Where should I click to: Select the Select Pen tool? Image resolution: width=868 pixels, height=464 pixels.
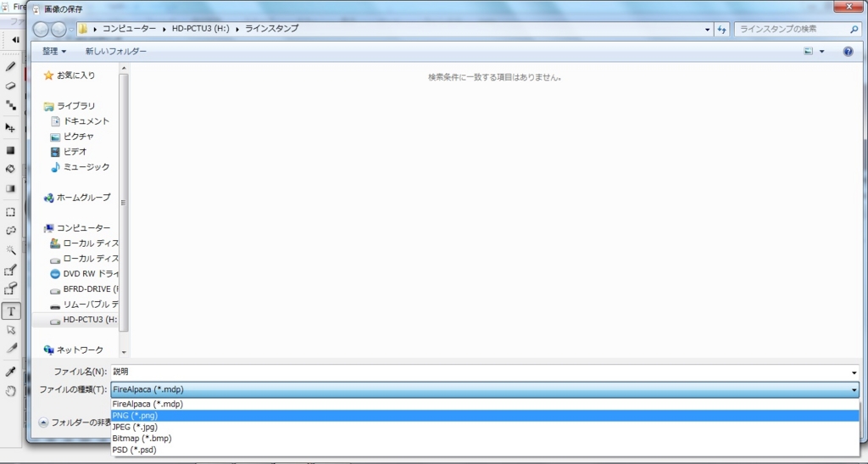(x=10, y=270)
